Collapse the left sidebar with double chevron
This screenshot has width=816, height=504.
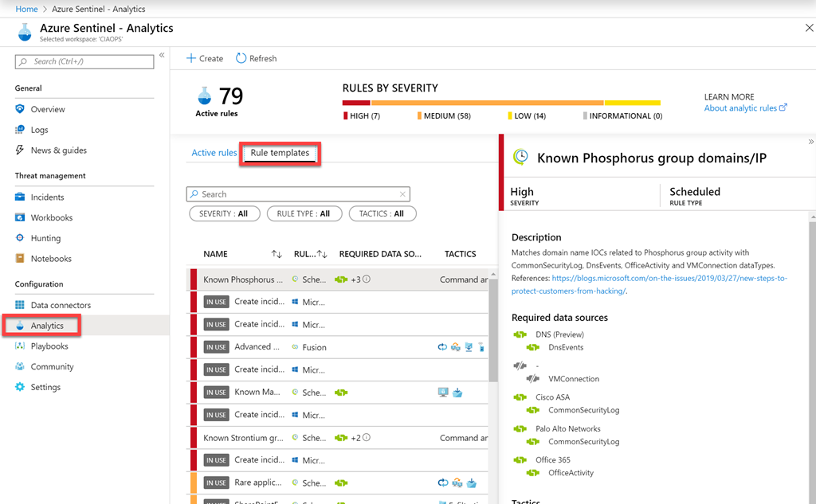[162, 56]
